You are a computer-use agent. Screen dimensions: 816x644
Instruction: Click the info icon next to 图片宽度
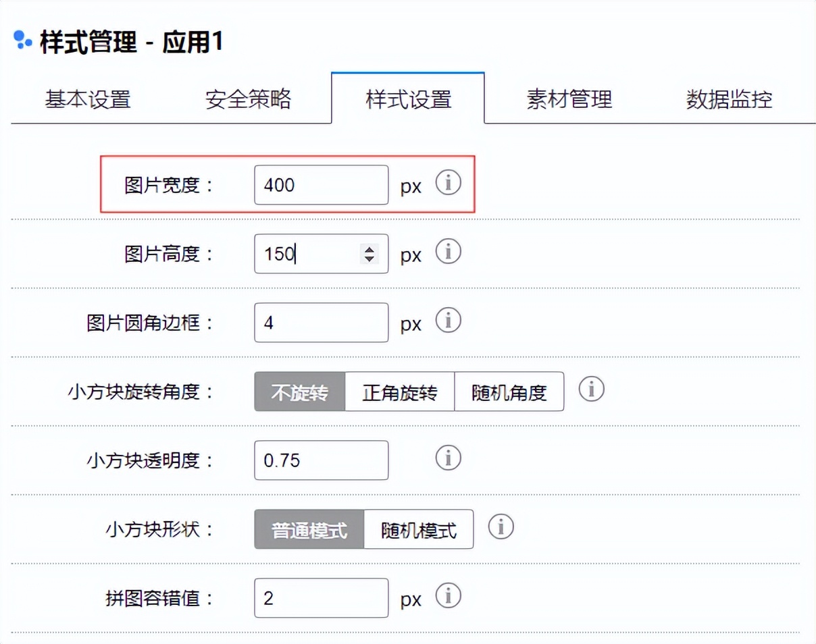449,183
